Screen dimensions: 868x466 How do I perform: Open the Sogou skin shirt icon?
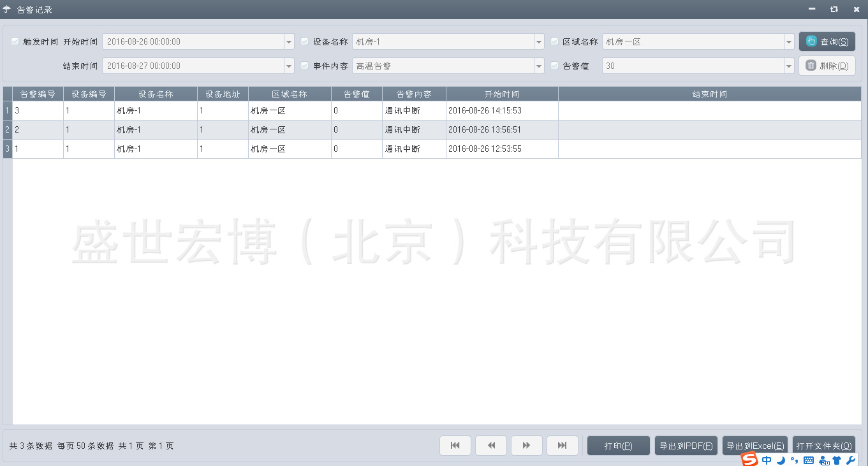[837, 460]
